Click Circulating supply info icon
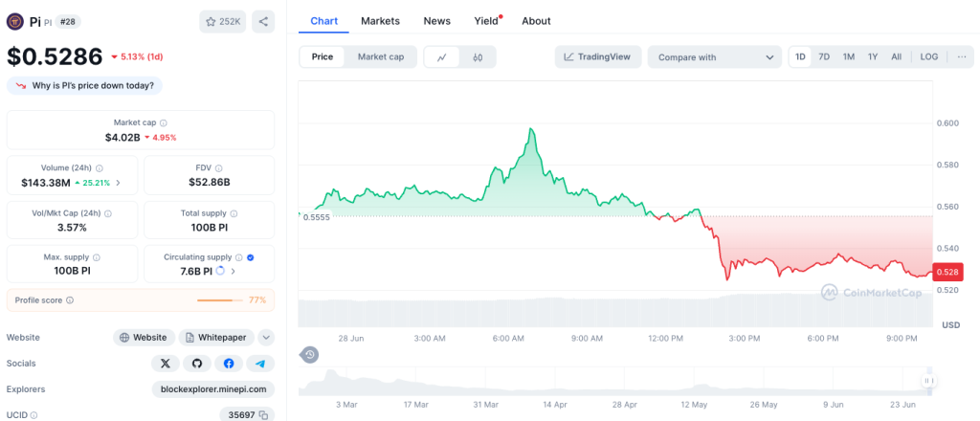Screen dimensions: 980x421 [x=238, y=257]
